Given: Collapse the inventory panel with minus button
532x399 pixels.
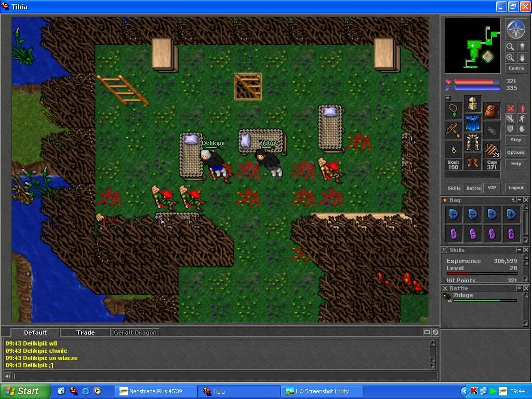Looking at the screenshot, I should click(x=448, y=98).
